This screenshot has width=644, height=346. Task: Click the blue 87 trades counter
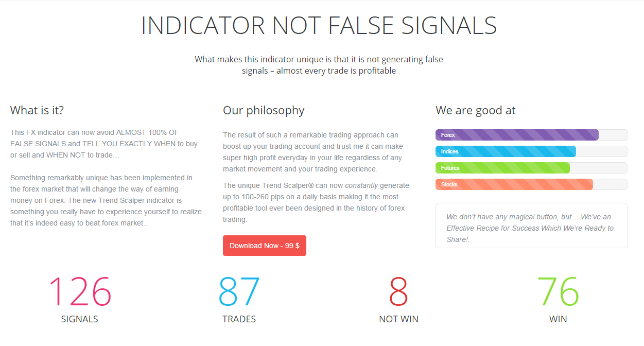(239, 291)
